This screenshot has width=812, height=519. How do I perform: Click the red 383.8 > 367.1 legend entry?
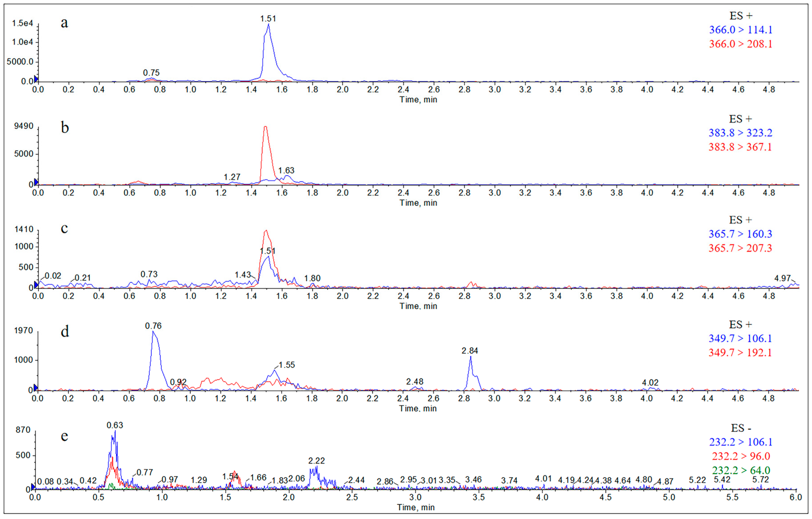tap(740, 147)
